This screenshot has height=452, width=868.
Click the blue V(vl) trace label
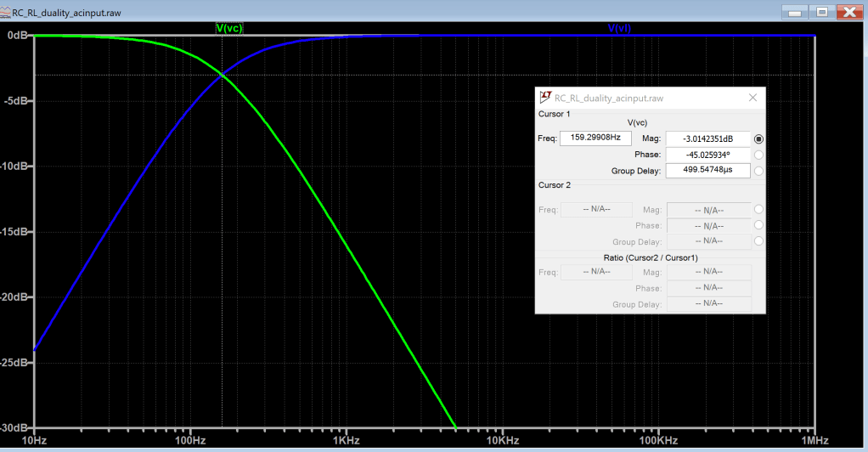[619, 28]
